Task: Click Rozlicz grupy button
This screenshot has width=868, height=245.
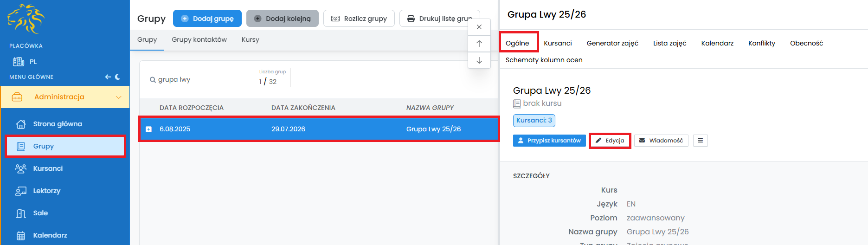Action: (359, 19)
